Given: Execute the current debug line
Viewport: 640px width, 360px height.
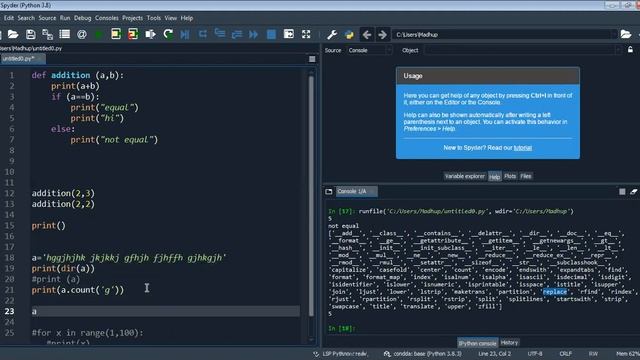Looking at the screenshot, I should pos(202,34).
